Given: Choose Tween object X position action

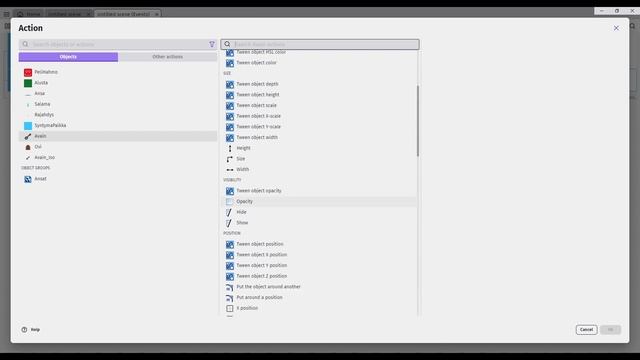Looking at the screenshot, I should (x=319, y=255).
